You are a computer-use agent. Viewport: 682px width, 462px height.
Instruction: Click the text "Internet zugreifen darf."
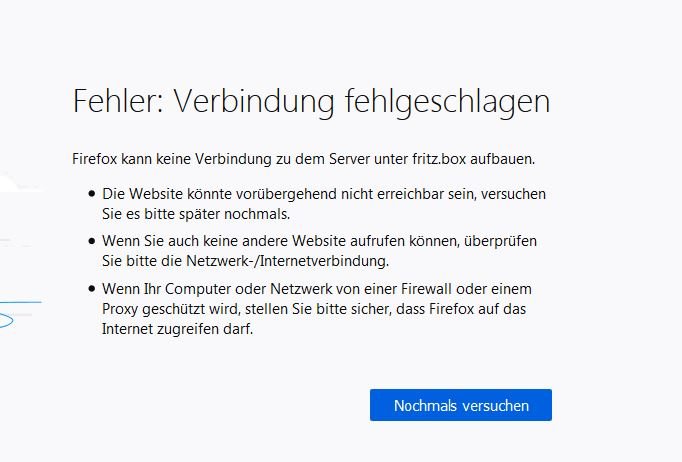[177, 329]
